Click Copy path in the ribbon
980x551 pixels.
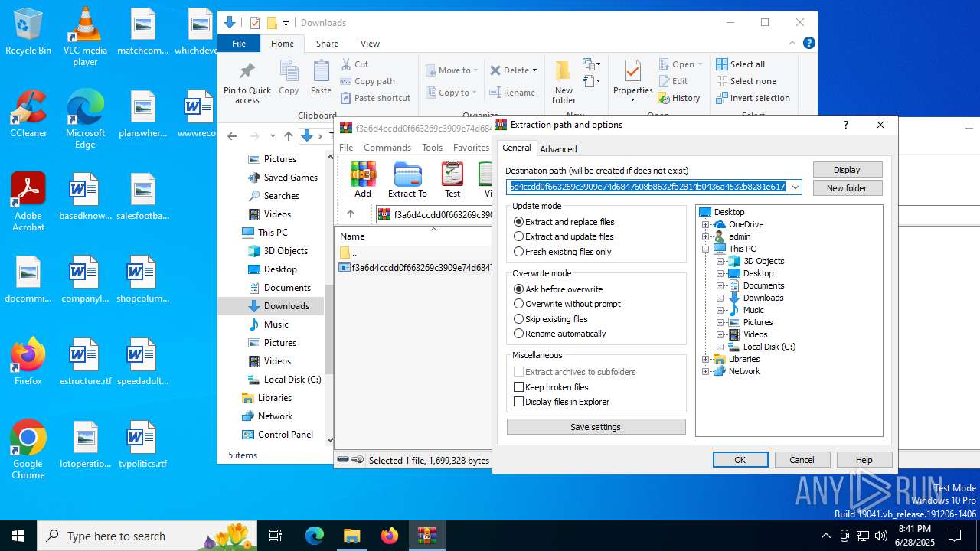367,81
